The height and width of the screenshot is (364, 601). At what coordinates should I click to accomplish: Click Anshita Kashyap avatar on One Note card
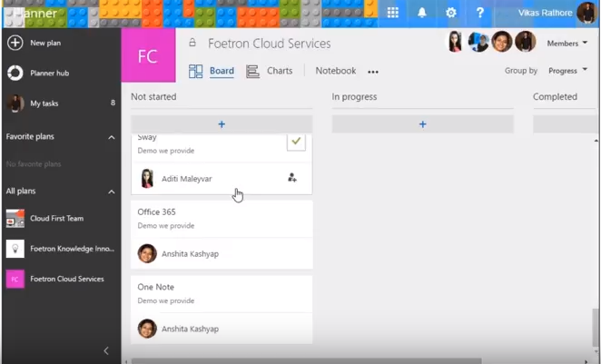(147, 329)
